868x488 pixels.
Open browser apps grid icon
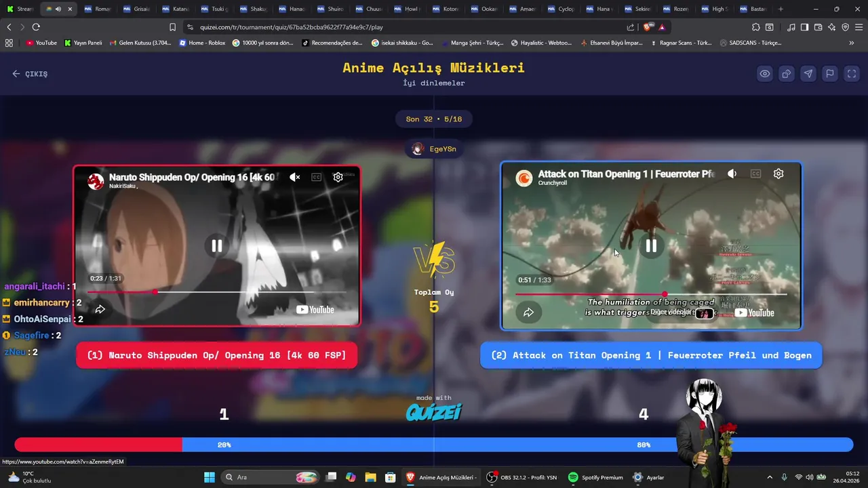tap(9, 43)
